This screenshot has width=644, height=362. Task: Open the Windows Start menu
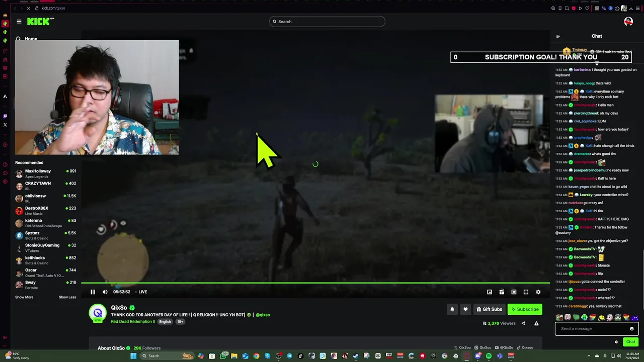click(x=133, y=356)
